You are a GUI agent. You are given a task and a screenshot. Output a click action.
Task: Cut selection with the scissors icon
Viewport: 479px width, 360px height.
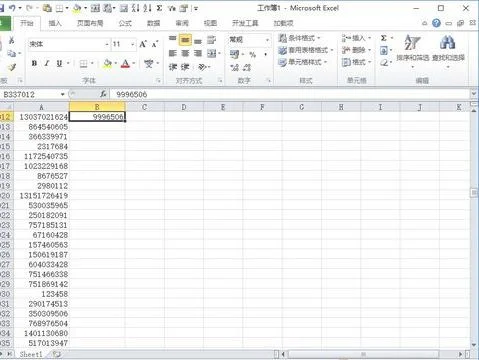point(11,40)
